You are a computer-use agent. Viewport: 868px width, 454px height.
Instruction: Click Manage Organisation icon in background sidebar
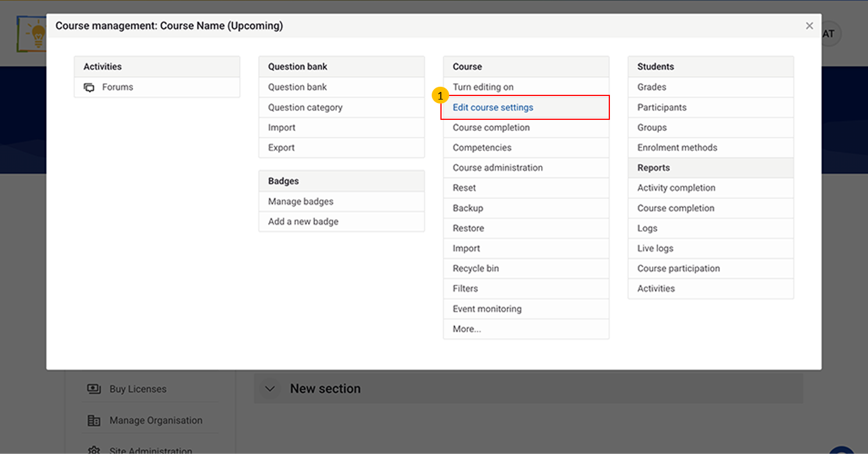click(x=94, y=420)
